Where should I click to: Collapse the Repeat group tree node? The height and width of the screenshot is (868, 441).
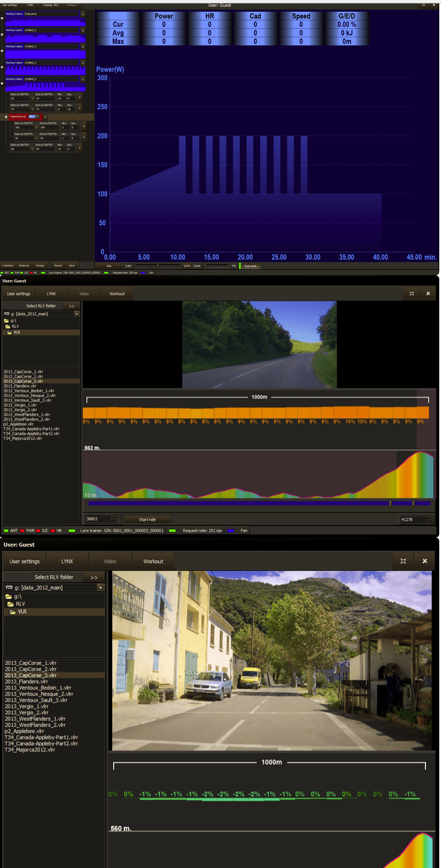tap(6, 117)
